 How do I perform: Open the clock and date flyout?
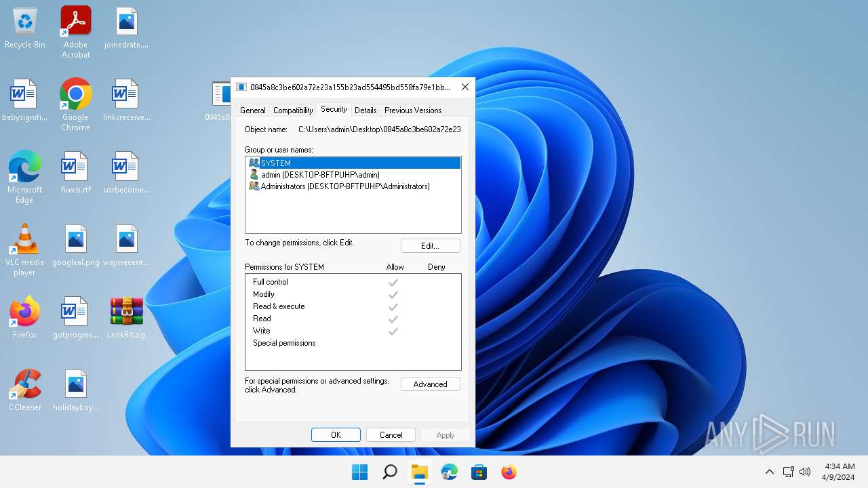[x=840, y=472]
